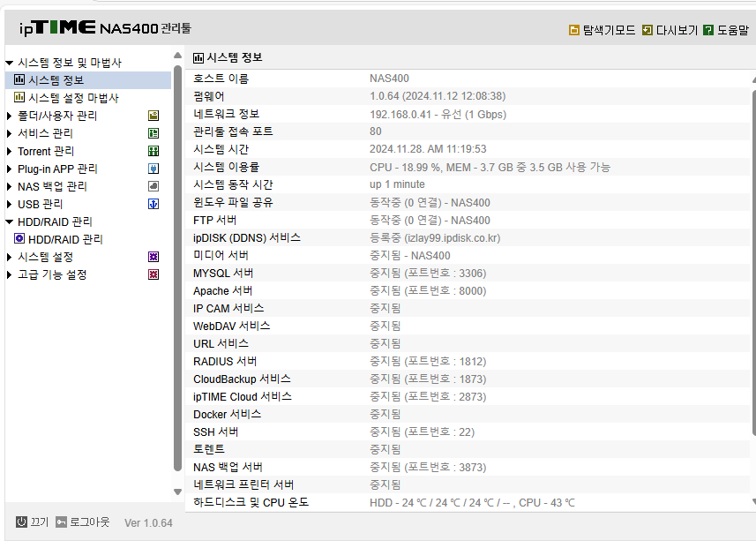Click the 관리툴 접속 포트 value 80
The height and width of the screenshot is (548, 756).
click(375, 131)
